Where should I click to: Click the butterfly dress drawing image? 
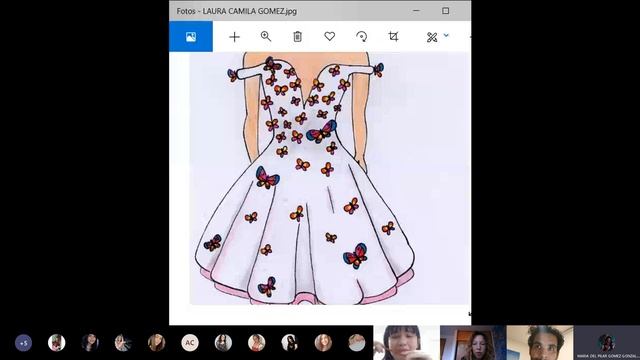329,178
